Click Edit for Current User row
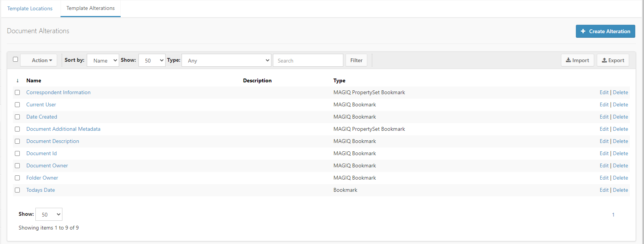The width and height of the screenshot is (644, 244). coord(604,105)
